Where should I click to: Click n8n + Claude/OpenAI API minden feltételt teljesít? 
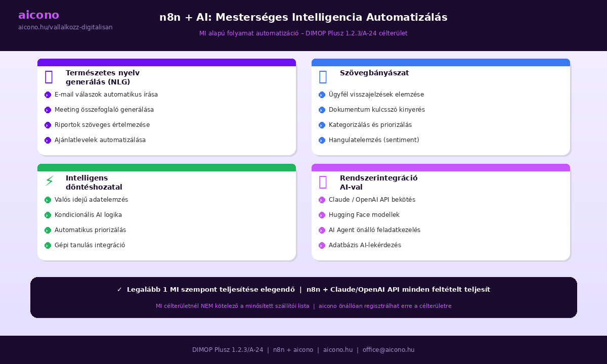398,290
